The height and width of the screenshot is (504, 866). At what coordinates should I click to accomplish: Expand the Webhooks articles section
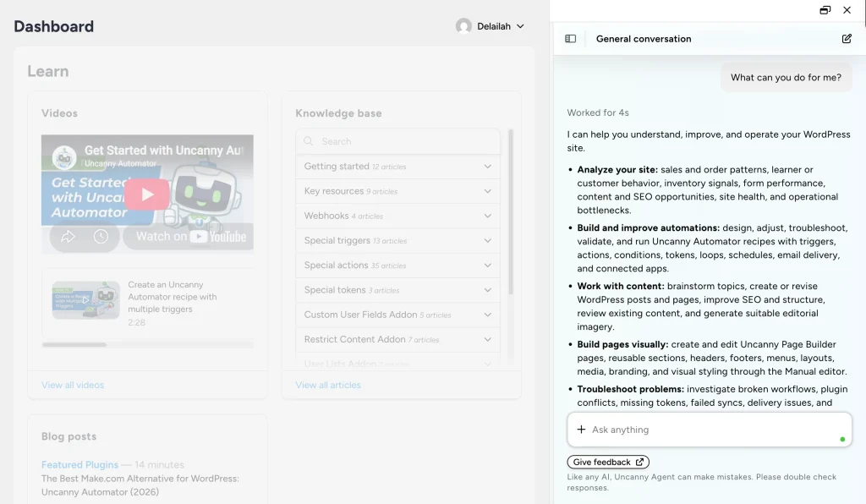tap(397, 216)
